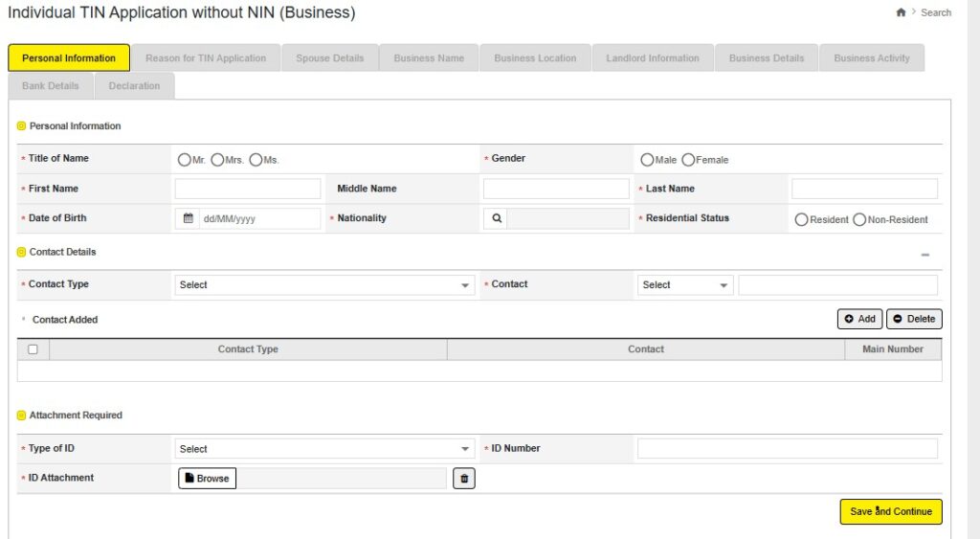Click the Contact Type column header

248,349
